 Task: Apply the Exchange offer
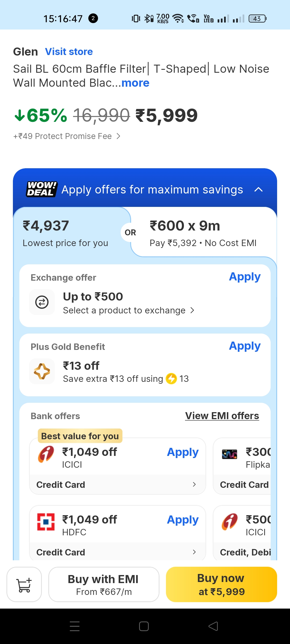[x=245, y=277]
